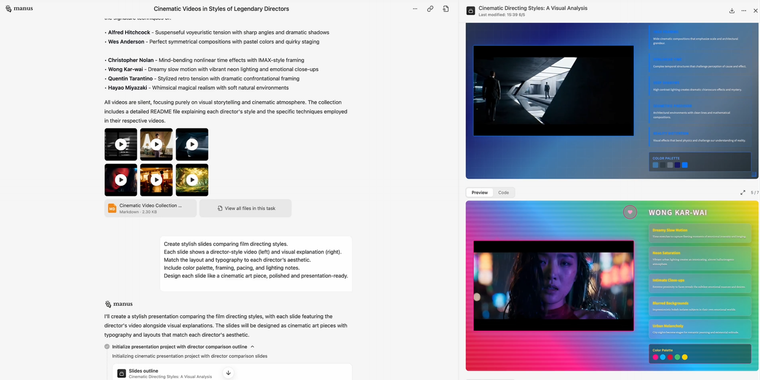Click the manus logo above the second reply
The height and width of the screenshot is (380, 760).
click(x=119, y=304)
